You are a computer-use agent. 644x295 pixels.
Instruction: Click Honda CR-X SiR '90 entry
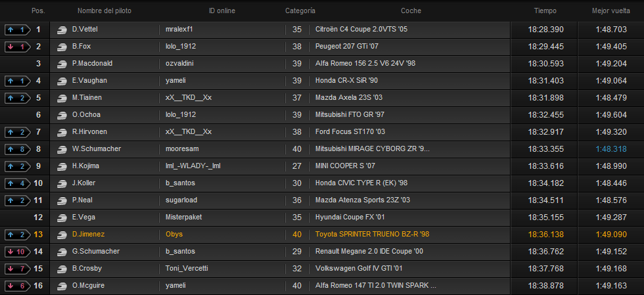click(x=347, y=81)
